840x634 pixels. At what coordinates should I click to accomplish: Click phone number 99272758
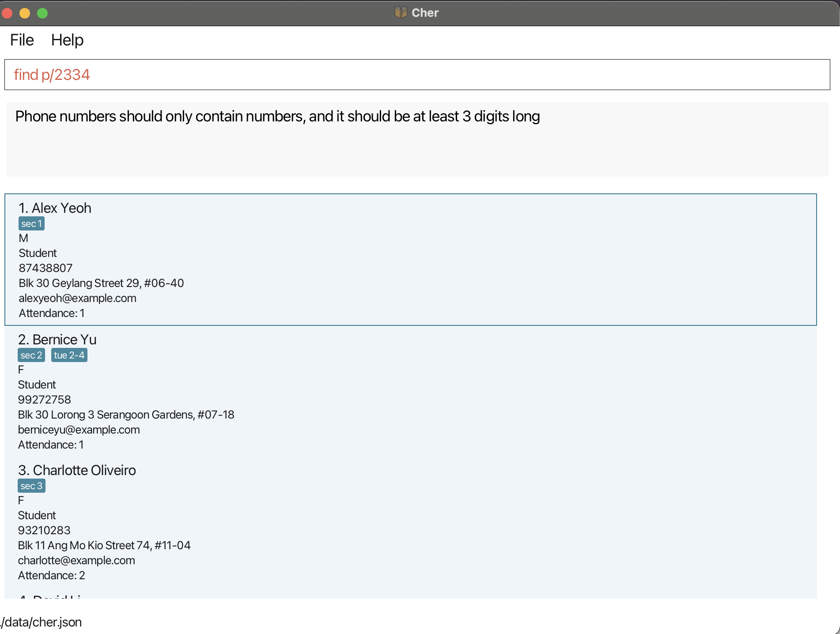44,400
